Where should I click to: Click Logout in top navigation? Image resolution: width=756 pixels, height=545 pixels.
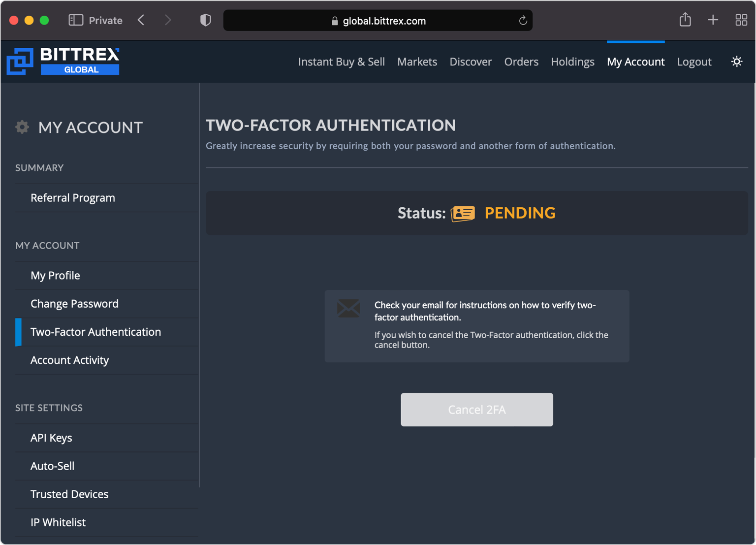tap(694, 62)
